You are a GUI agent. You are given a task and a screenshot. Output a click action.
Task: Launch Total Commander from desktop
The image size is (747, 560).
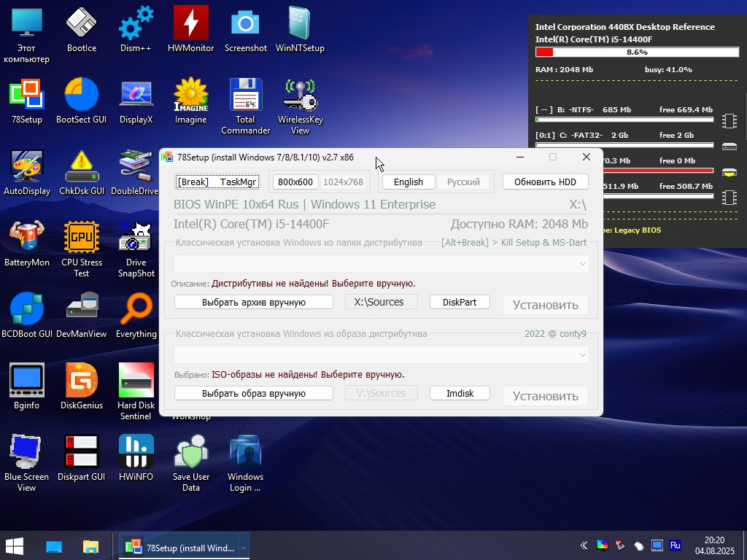[x=245, y=106]
